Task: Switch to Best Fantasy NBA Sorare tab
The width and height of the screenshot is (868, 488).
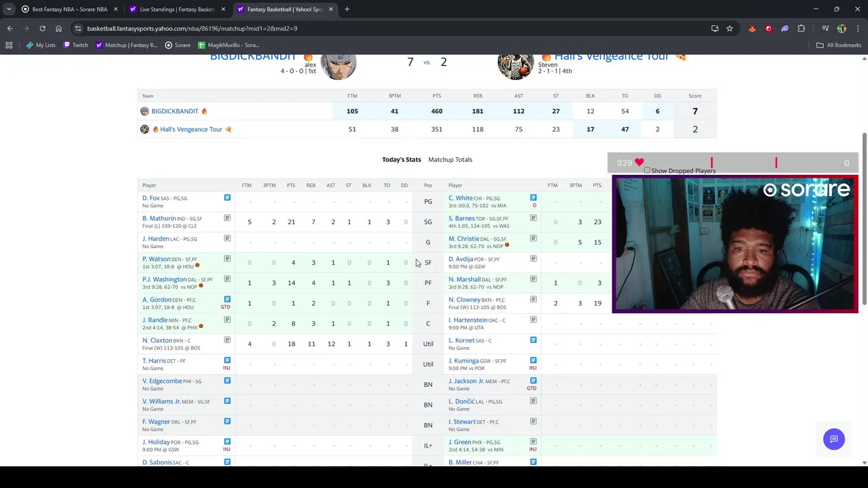Action: [x=69, y=9]
